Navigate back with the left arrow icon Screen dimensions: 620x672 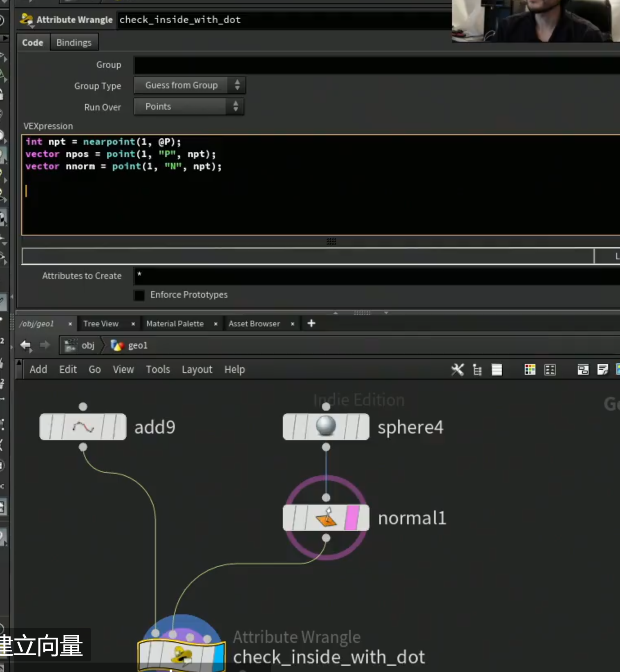click(x=26, y=345)
